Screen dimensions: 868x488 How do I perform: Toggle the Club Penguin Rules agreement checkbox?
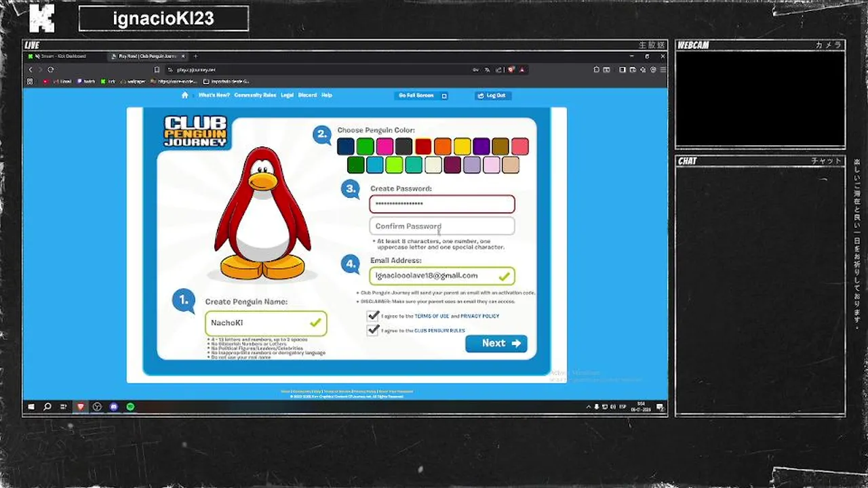[373, 330]
